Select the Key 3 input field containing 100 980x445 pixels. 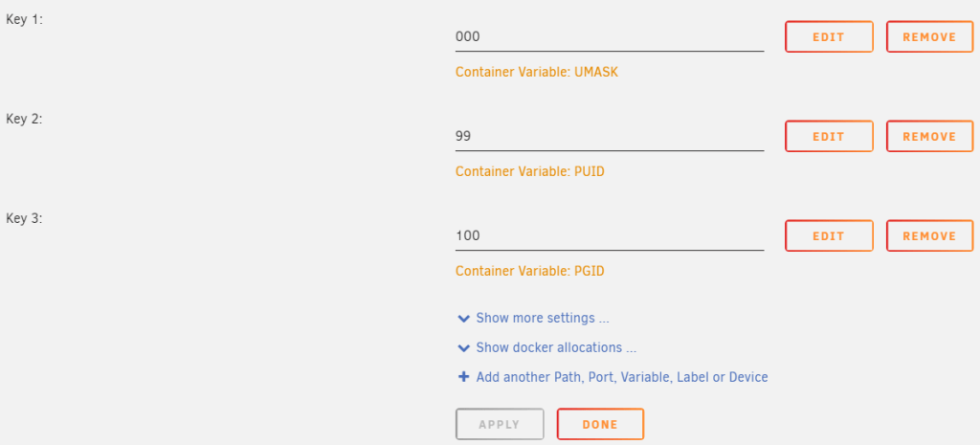point(609,236)
